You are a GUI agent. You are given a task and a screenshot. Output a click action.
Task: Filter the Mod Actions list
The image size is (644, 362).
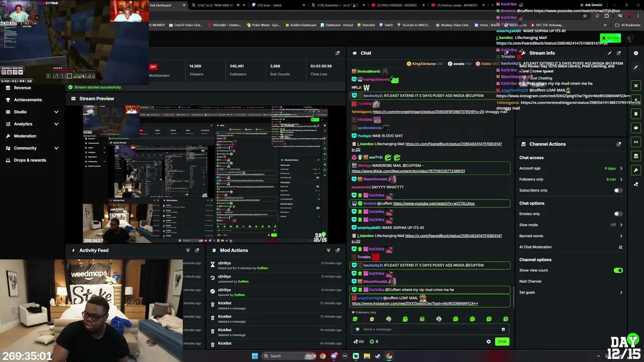(x=329, y=250)
